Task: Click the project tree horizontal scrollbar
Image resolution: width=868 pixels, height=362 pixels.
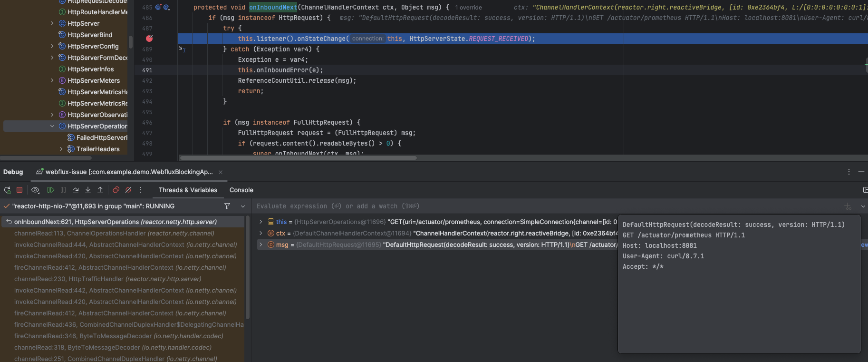Action: (x=46, y=158)
